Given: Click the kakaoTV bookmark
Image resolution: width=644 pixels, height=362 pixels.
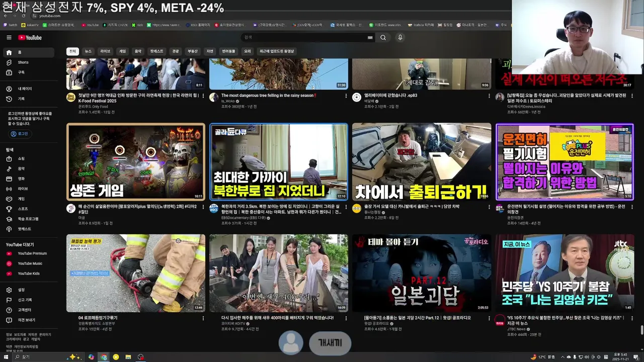Looking at the screenshot, I should tap(30, 25).
